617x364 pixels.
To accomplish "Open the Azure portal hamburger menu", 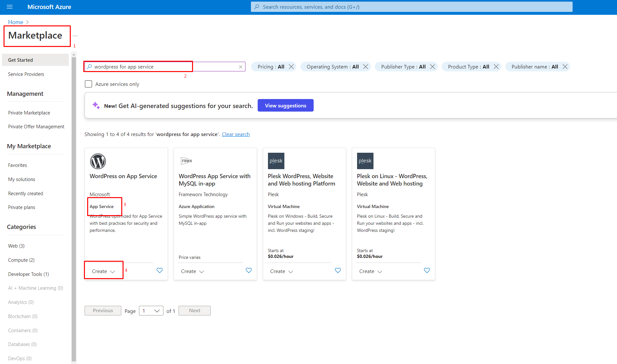I will [10, 7].
